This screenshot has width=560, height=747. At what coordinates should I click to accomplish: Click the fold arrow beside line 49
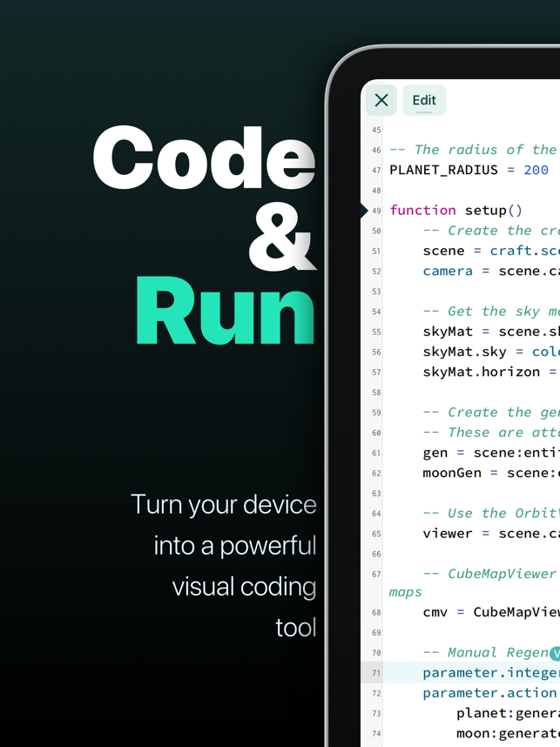[x=364, y=210]
